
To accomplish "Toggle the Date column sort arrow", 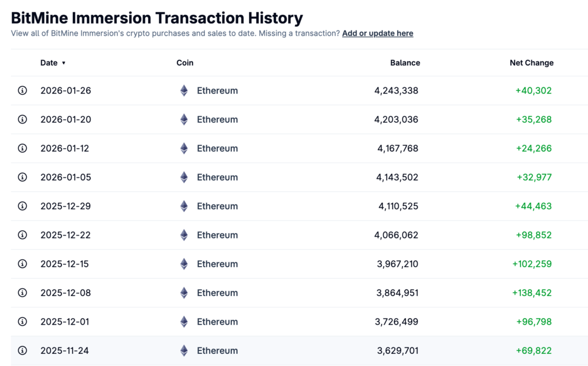I will 64,63.
